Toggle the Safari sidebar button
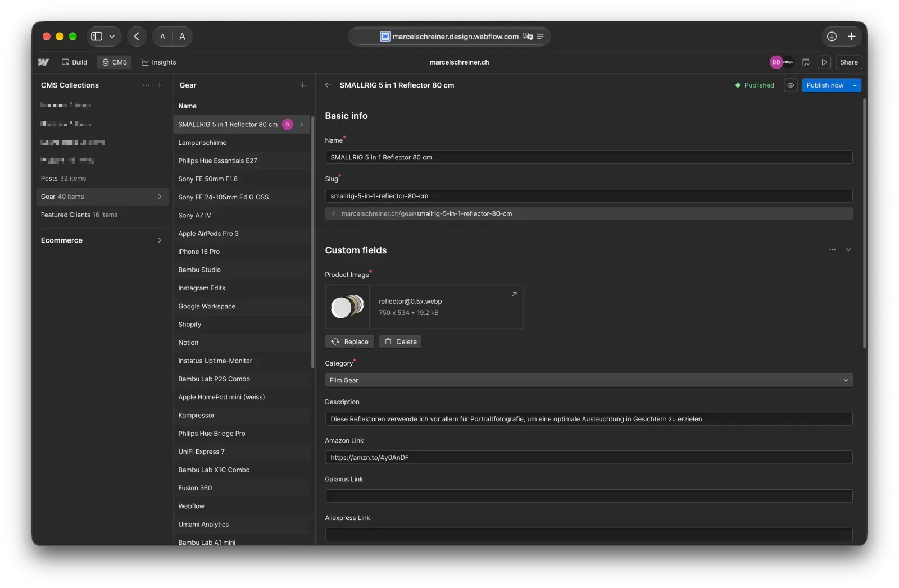This screenshot has height=588, width=899. [x=97, y=37]
